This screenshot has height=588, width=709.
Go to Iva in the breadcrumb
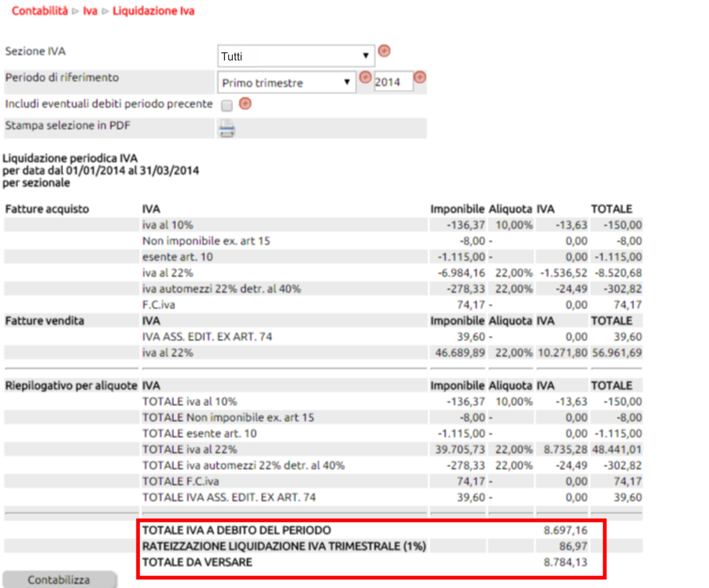[x=90, y=11]
